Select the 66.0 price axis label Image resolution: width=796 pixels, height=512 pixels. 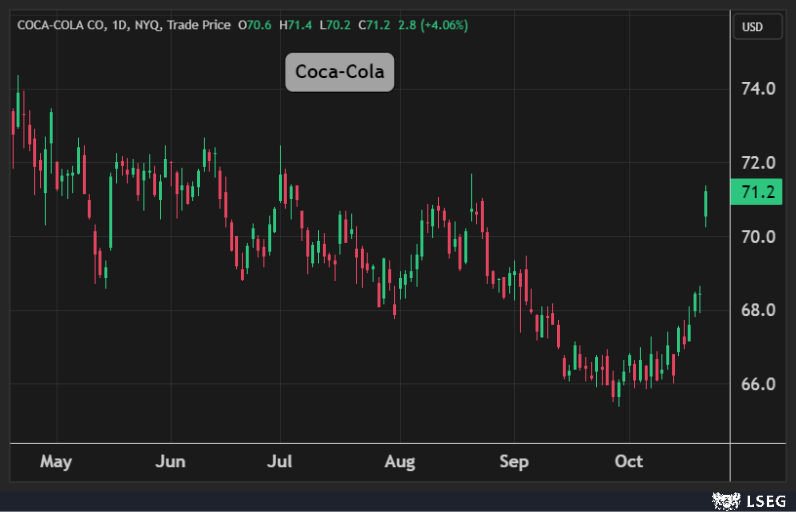click(759, 384)
